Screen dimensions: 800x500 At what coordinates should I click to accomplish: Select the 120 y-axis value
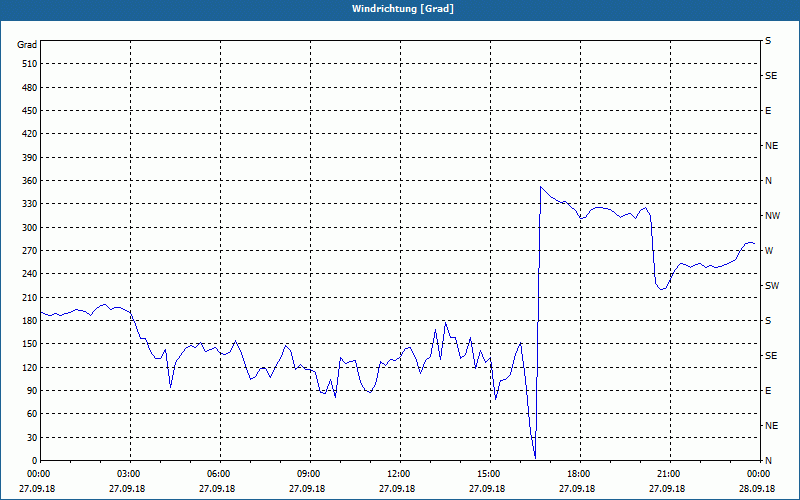(x=30, y=367)
